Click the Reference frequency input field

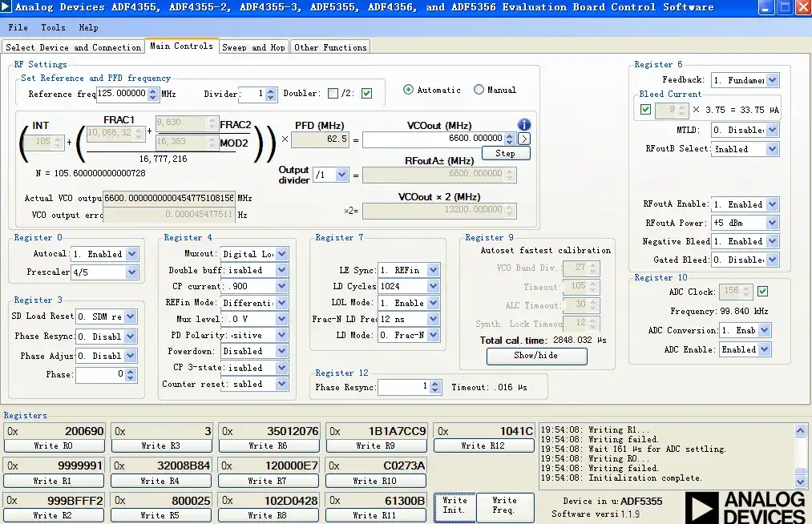[x=122, y=94]
